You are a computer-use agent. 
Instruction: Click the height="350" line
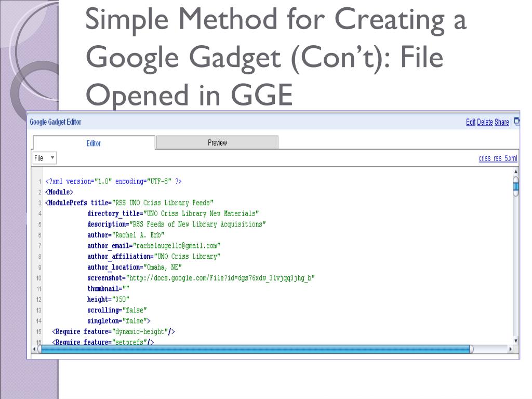[108, 300]
